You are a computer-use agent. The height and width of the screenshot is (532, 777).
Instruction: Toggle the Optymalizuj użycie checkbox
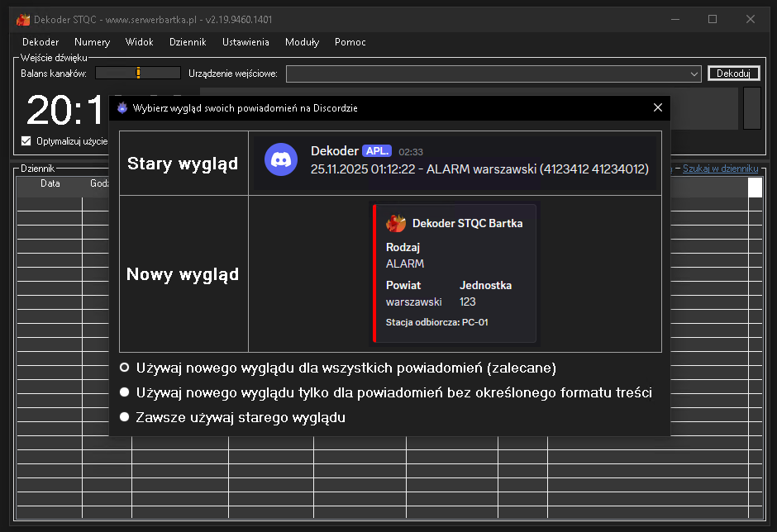click(x=26, y=140)
